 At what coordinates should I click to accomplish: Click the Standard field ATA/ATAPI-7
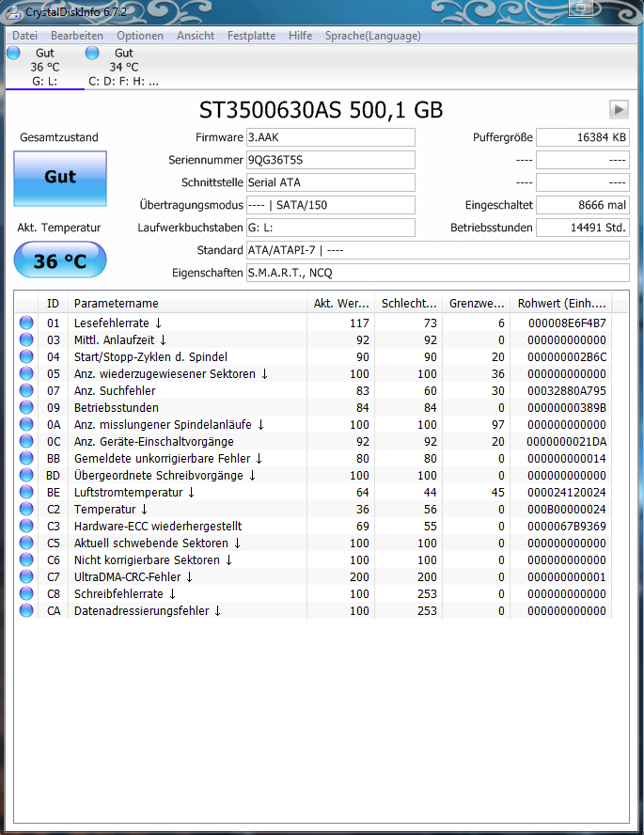[x=437, y=250]
